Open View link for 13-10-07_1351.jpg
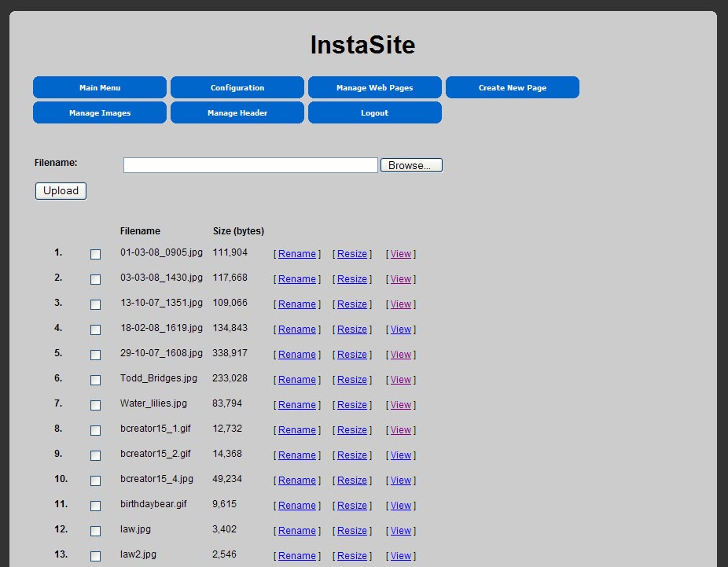The image size is (728, 567). pos(401,304)
